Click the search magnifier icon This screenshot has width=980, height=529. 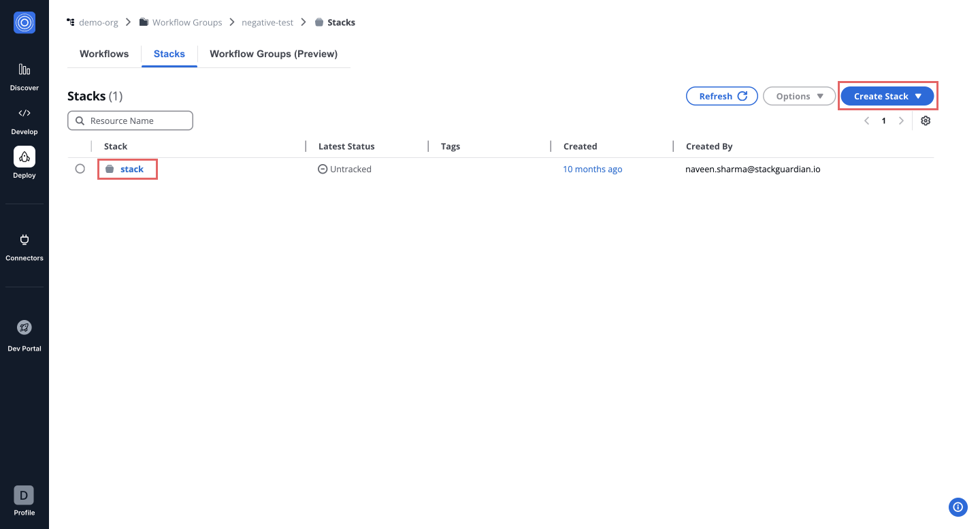click(x=80, y=121)
